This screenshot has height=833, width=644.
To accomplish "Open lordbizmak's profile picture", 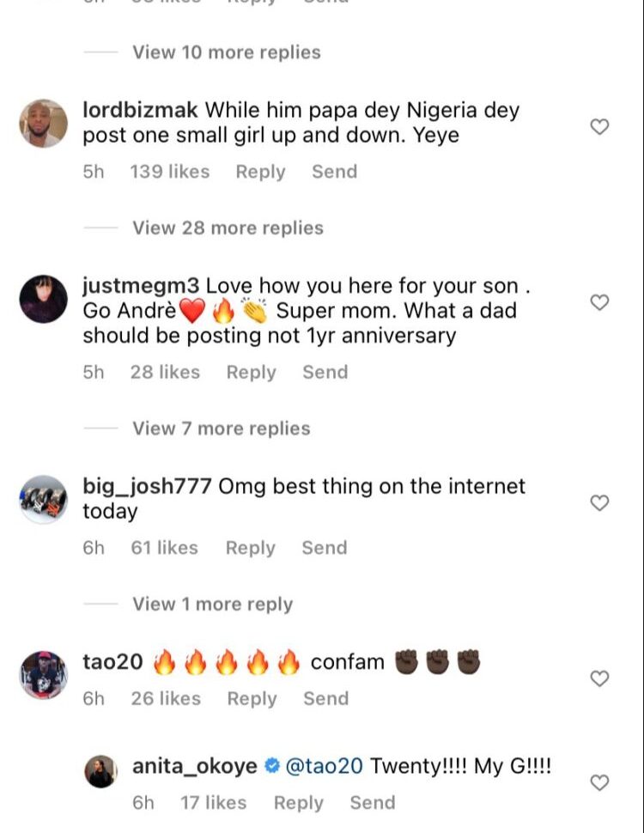I will 43,124.
